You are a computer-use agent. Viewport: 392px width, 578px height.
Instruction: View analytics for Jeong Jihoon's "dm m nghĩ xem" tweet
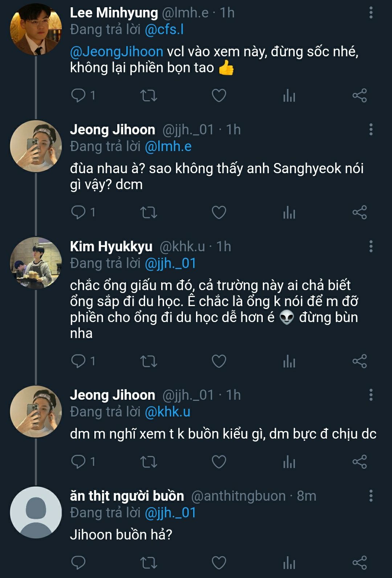(289, 462)
